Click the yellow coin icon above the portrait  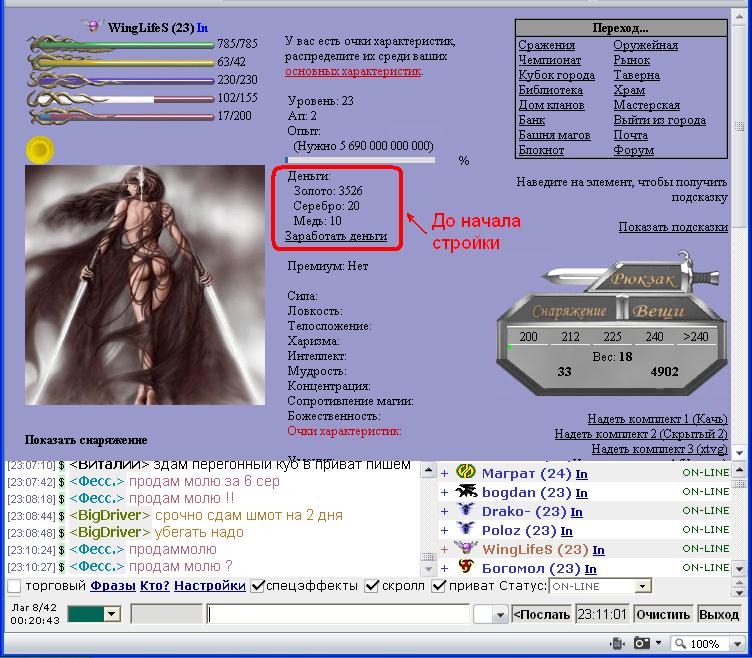tap(40, 150)
